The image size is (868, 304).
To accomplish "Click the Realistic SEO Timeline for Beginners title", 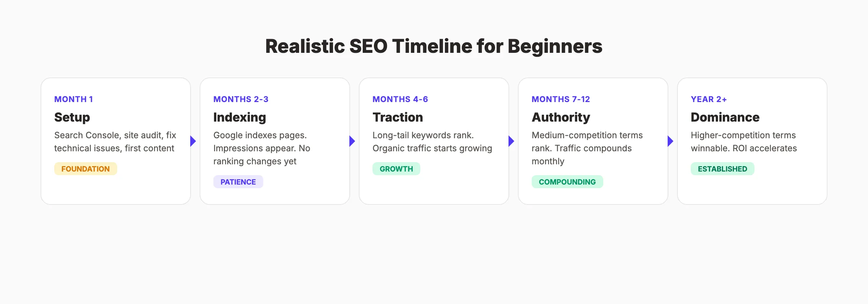I will (434, 46).
